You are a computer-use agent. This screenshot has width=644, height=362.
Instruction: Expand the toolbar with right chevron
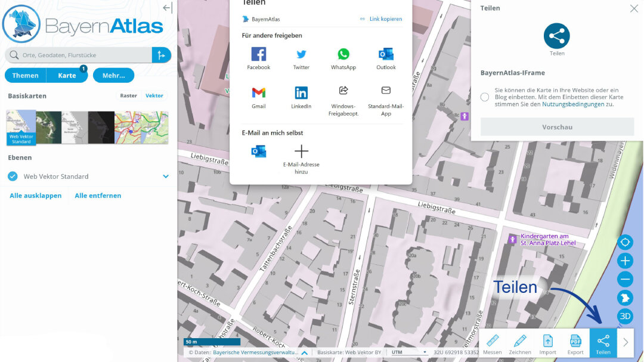click(x=626, y=342)
